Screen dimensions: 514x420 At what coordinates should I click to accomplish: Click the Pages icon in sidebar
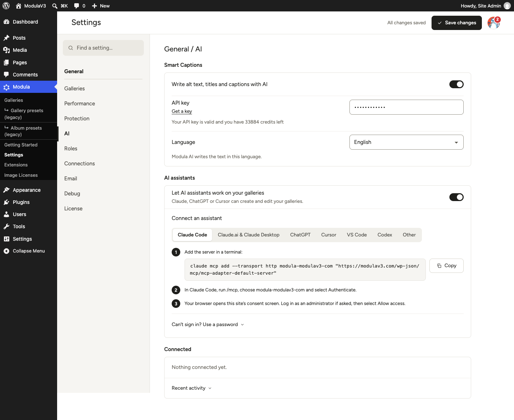[6, 62]
